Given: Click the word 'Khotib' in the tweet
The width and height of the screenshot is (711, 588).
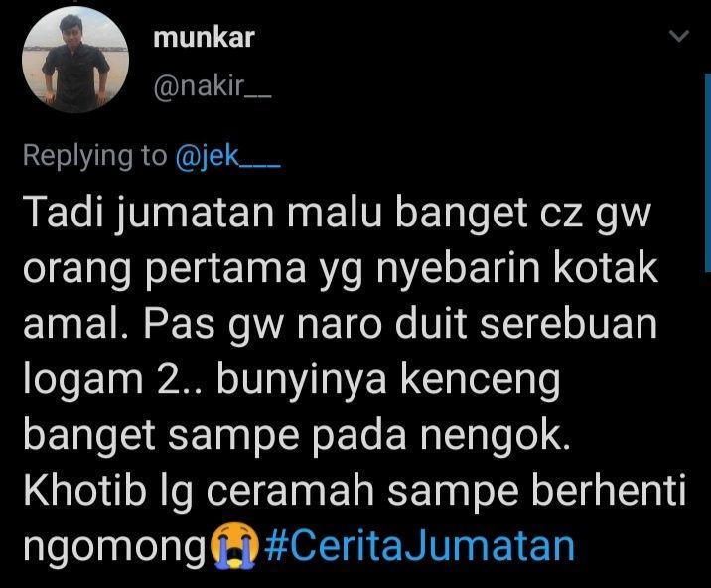Looking at the screenshot, I should [85, 491].
